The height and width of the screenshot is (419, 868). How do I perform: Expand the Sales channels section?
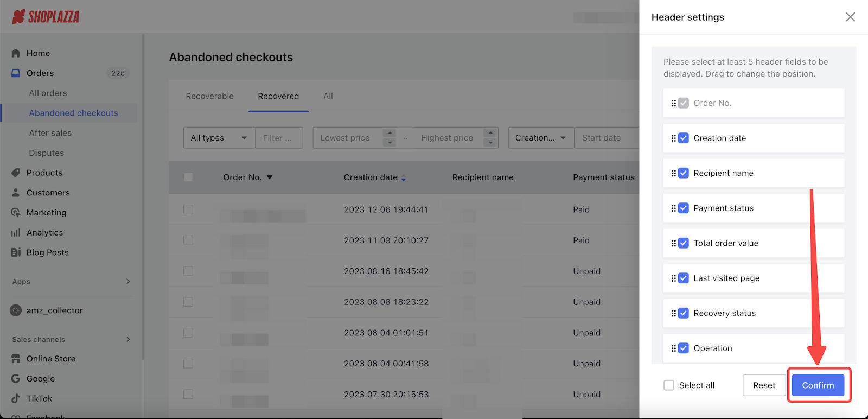click(x=128, y=339)
